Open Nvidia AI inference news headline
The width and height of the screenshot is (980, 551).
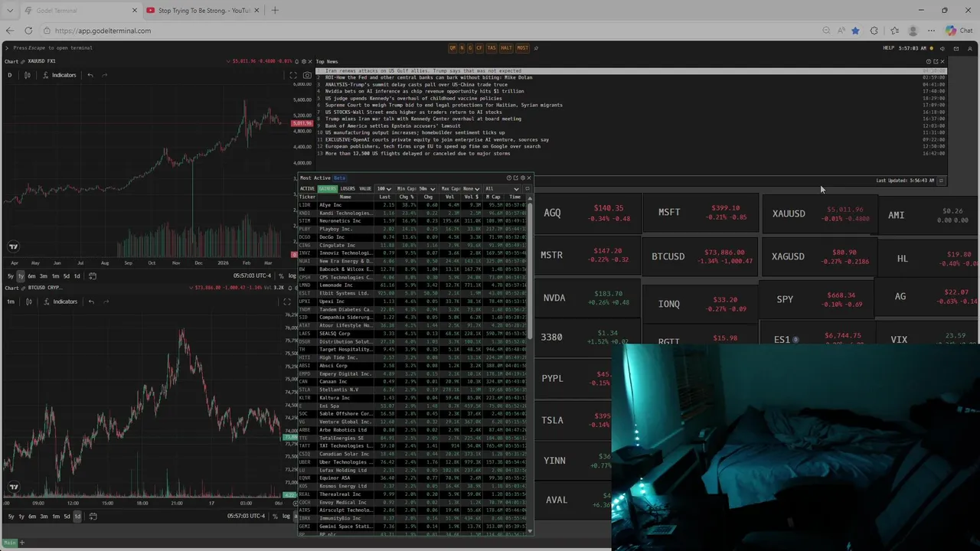coord(424,91)
